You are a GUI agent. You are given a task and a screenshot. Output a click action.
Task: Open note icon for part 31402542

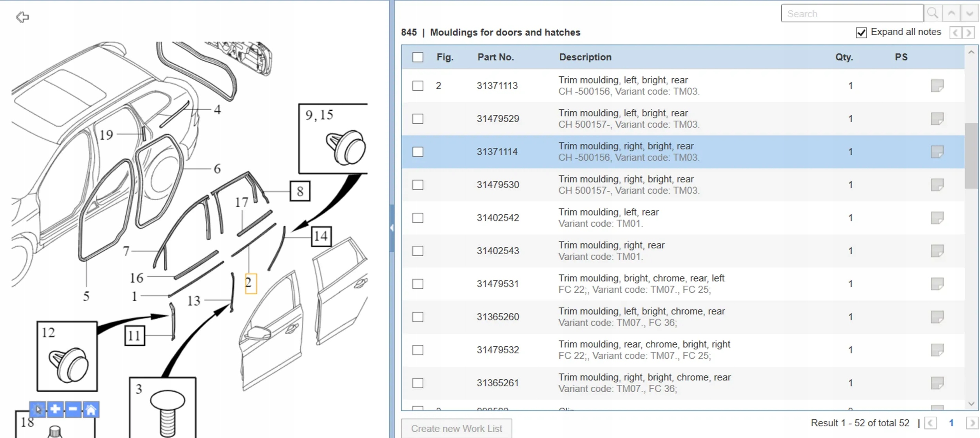pyautogui.click(x=936, y=217)
